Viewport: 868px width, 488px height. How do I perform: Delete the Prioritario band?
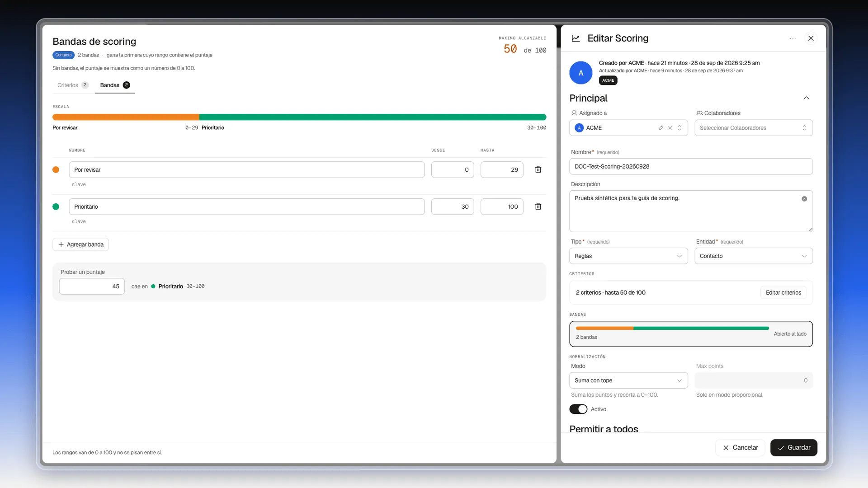point(538,206)
